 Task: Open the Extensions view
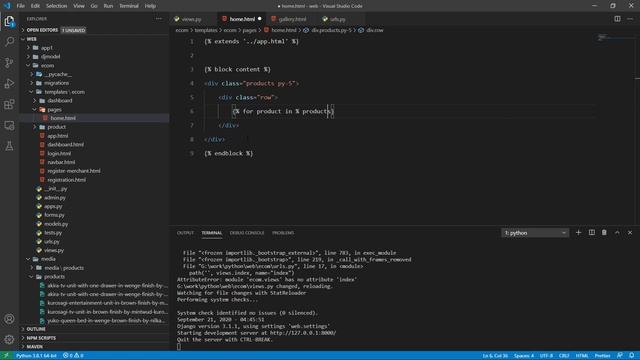(x=9, y=104)
